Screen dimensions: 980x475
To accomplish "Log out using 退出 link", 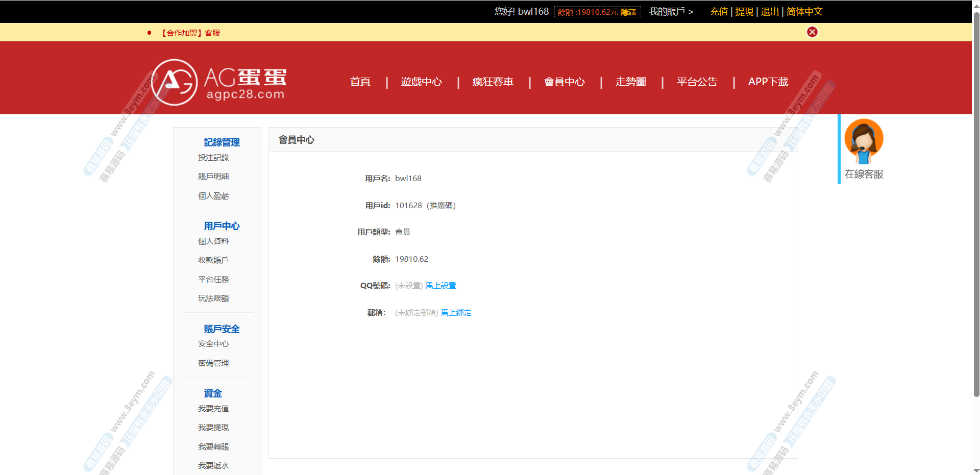I will click(770, 12).
